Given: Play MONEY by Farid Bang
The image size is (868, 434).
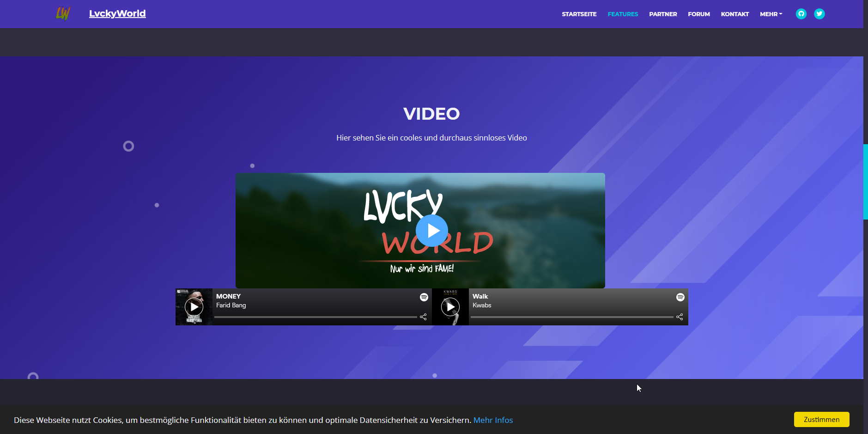Looking at the screenshot, I should tap(194, 307).
